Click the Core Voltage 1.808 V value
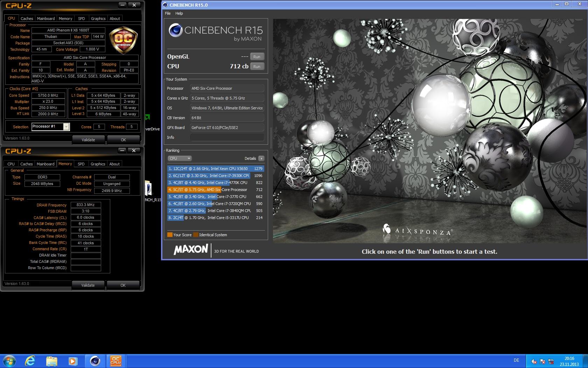 click(x=92, y=49)
